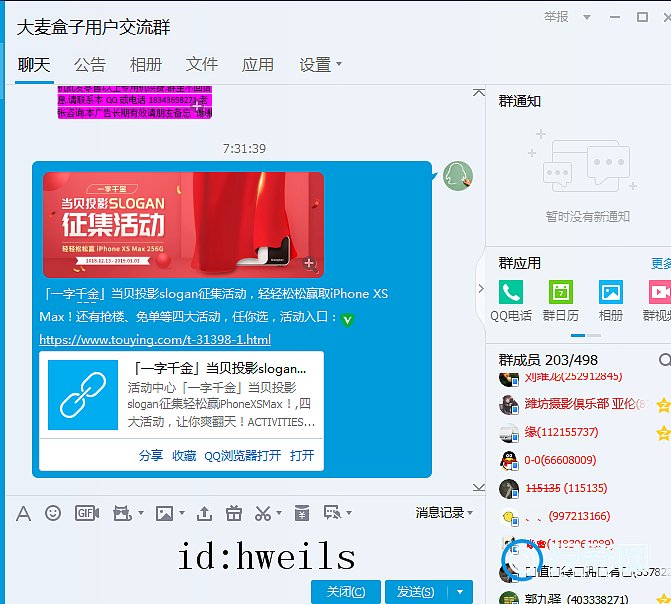Viewport: 671px width, 604px height.
Task: Click the upload file icon
Action: click(204, 513)
